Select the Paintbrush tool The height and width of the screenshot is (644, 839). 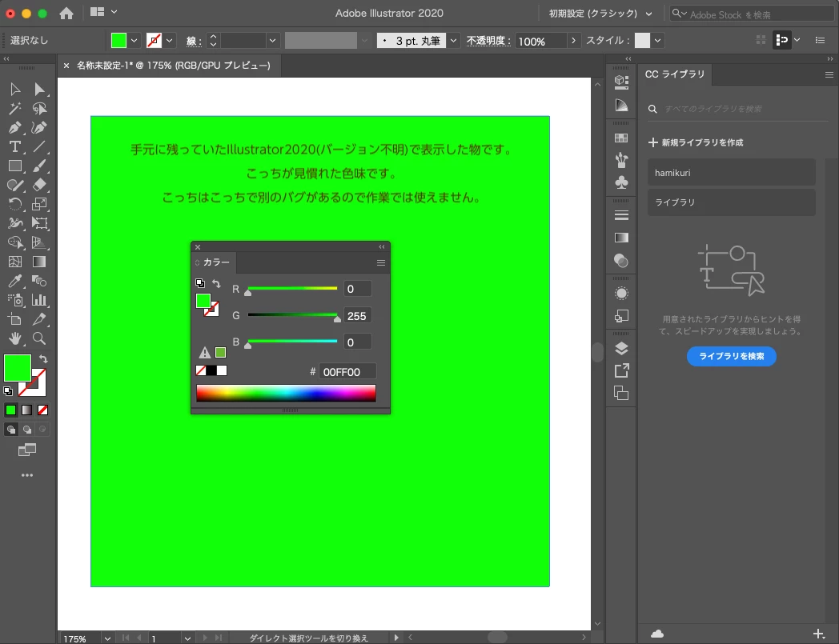(x=39, y=166)
